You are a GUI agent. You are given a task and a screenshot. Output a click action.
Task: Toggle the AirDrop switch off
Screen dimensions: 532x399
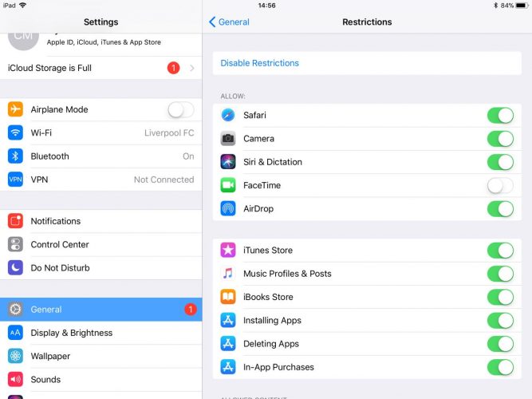click(500, 209)
